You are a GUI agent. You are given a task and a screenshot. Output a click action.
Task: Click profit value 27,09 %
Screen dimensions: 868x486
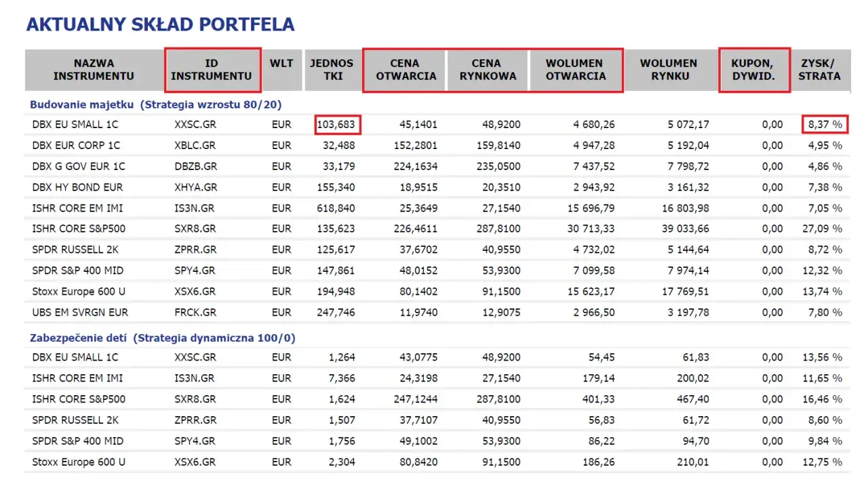(x=823, y=228)
